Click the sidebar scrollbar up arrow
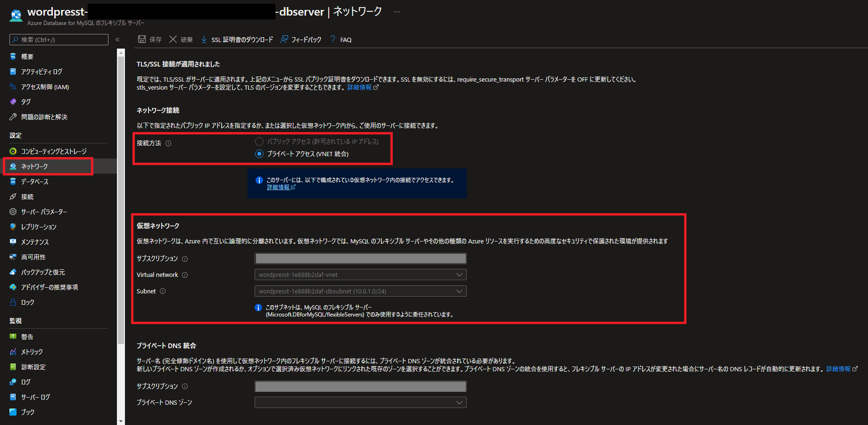 (x=121, y=53)
